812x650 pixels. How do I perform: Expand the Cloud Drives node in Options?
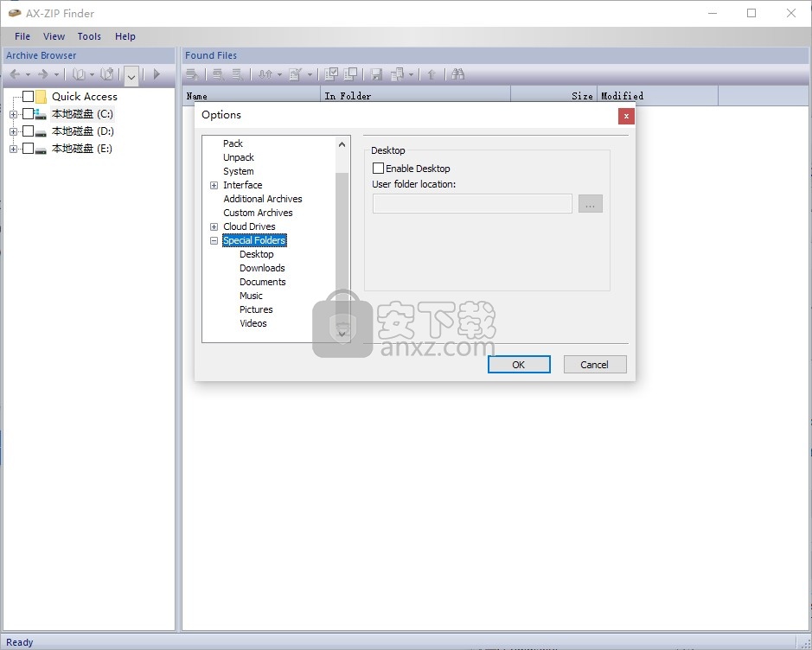point(214,226)
